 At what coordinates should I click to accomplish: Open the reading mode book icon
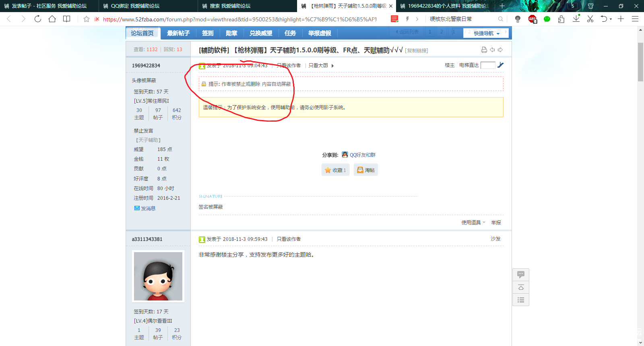point(67,19)
